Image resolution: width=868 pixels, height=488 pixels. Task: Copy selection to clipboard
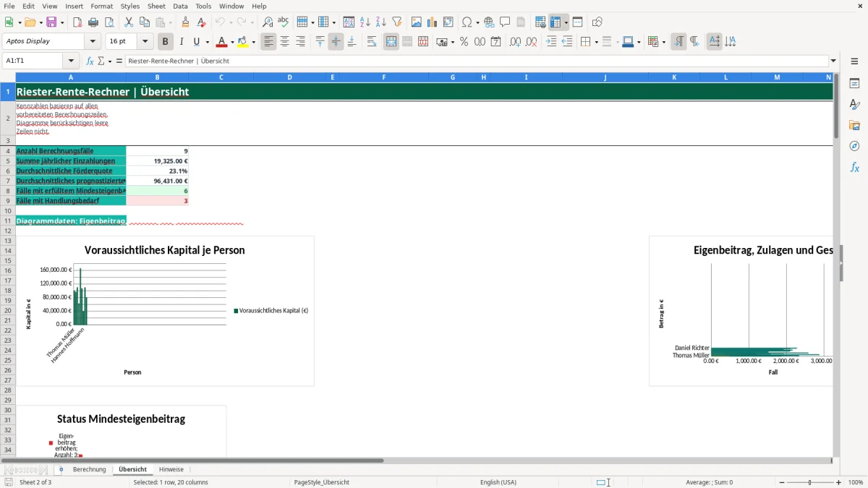(x=144, y=22)
